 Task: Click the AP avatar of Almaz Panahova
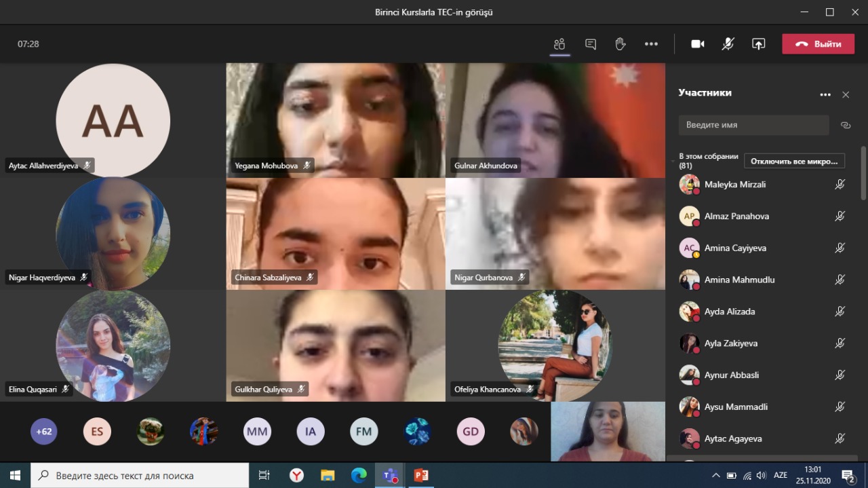coord(689,217)
